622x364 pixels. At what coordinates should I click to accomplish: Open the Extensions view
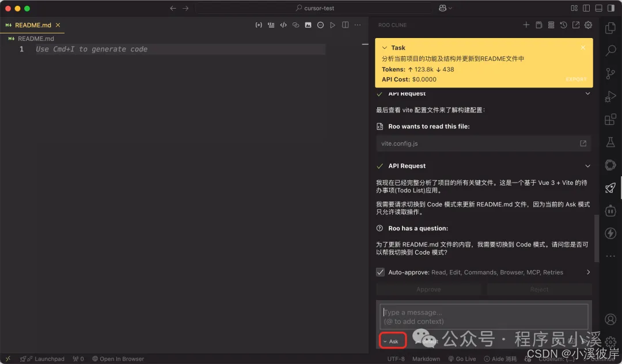tap(610, 119)
